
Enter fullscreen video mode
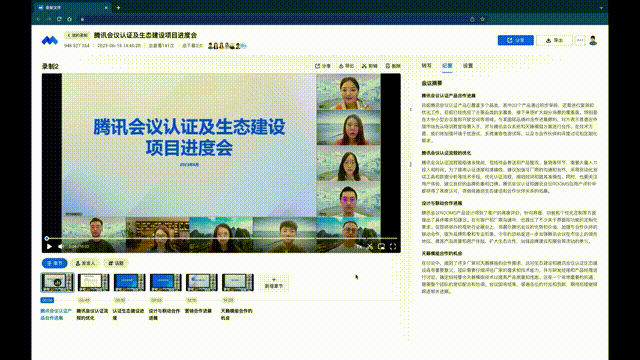coord(393,247)
